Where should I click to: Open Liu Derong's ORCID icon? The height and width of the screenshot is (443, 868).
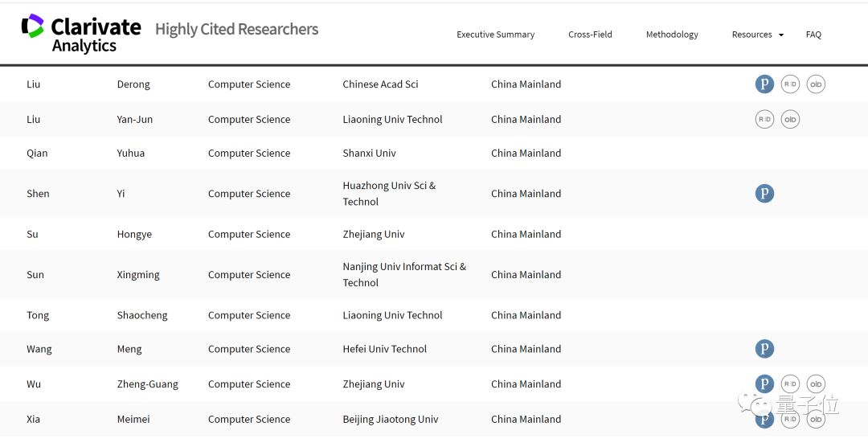click(x=816, y=84)
